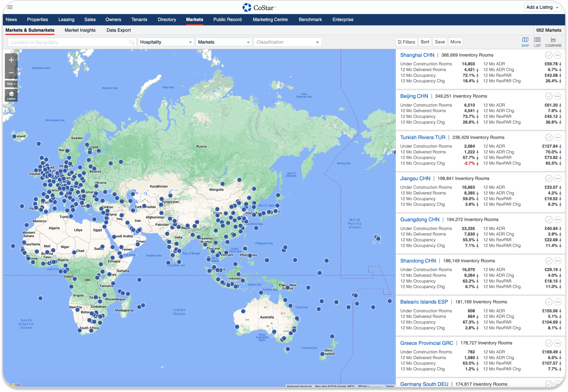
Task: Select the MAP view icon
Action: coord(525,42)
